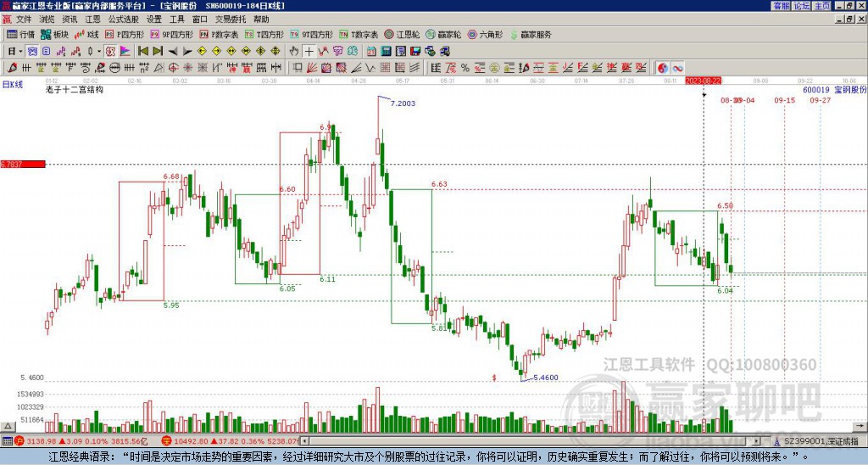Open the P四方形 square tool

125,34
